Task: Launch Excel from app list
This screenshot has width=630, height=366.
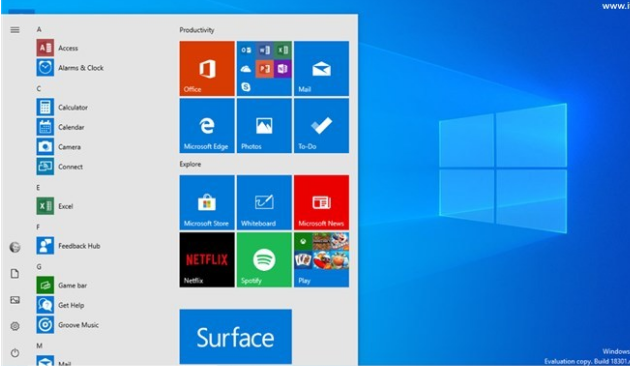Action: click(x=55, y=206)
